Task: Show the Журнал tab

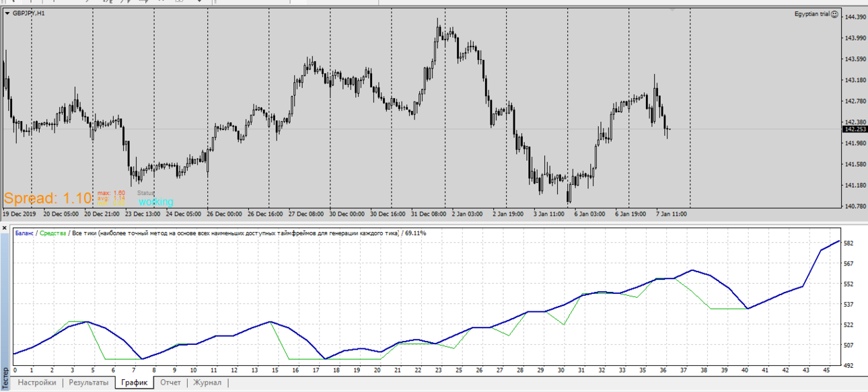Action: click(207, 383)
